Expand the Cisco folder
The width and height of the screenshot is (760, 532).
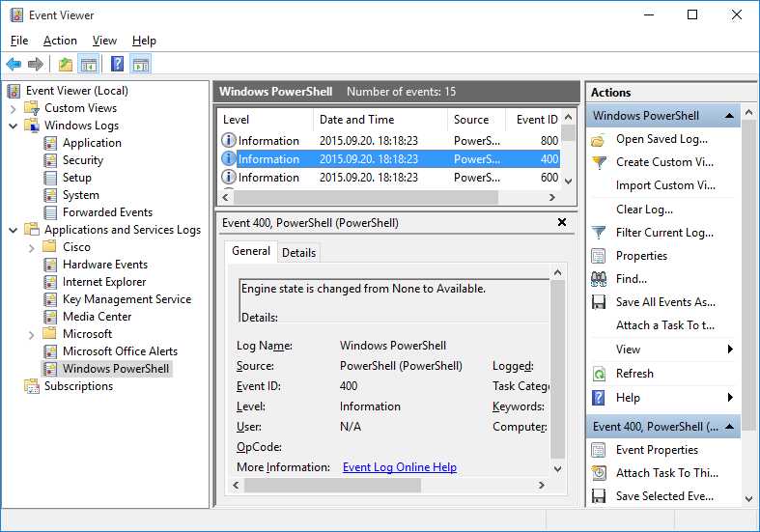tap(32, 248)
